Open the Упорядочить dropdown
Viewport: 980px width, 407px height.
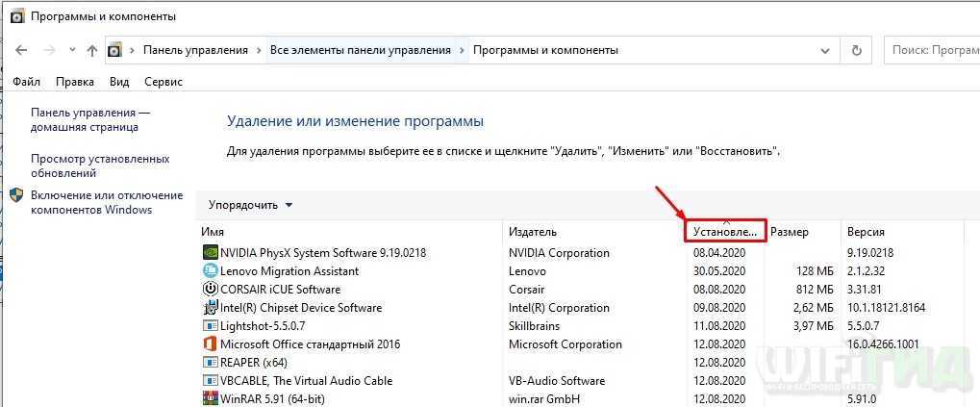pyautogui.click(x=250, y=205)
